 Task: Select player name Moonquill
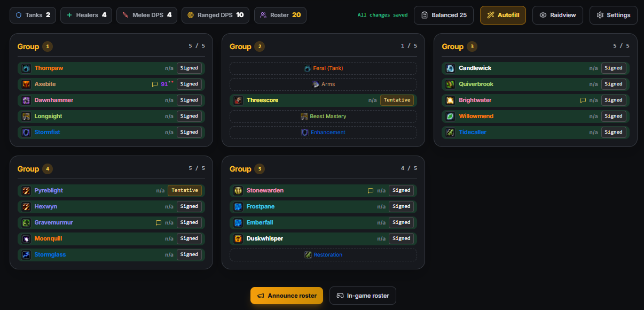(49, 239)
